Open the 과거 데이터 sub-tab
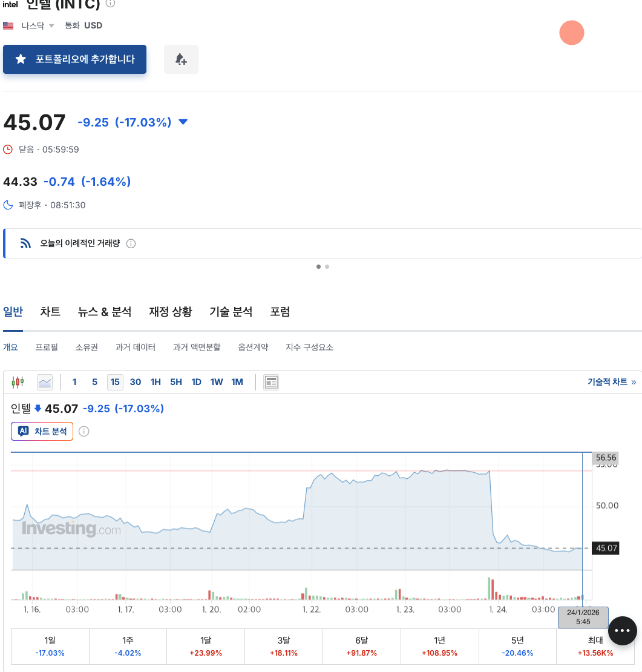 [136, 347]
